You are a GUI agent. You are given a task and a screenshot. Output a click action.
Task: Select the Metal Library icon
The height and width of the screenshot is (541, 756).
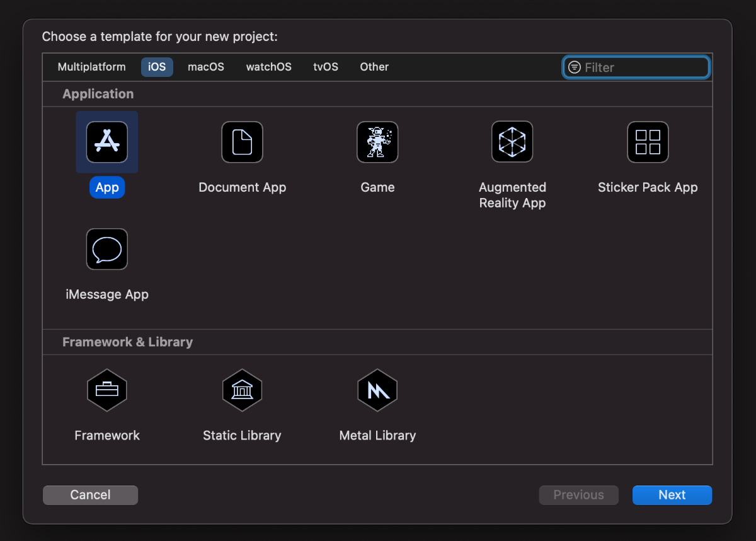[x=377, y=390]
